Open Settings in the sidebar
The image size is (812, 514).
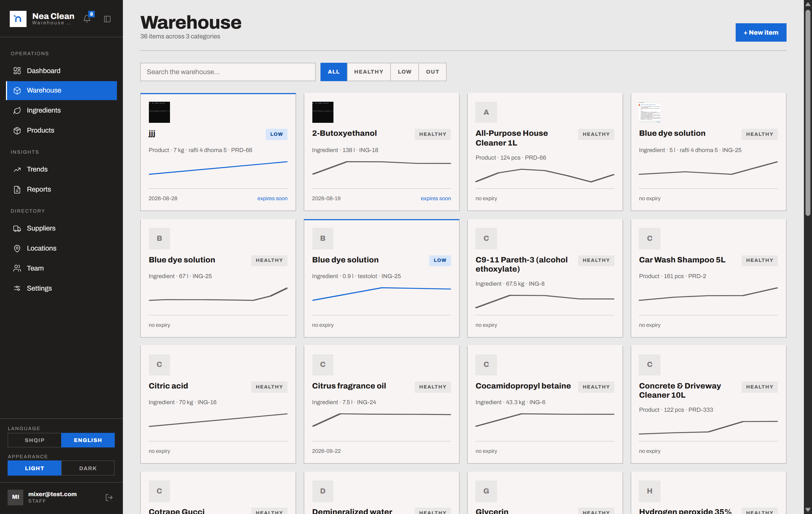click(61, 288)
